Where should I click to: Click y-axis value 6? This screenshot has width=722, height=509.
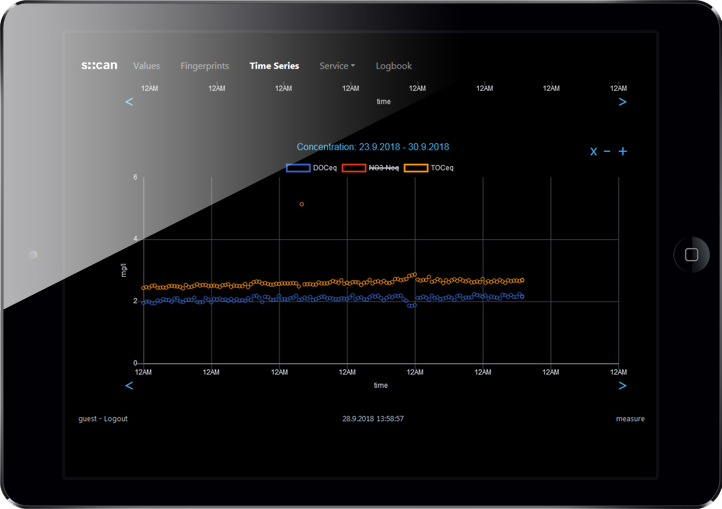[x=135, y=177]
